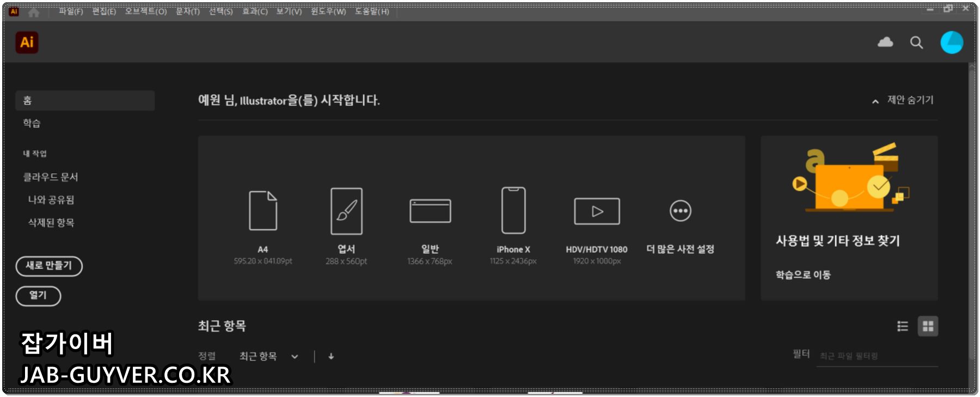980x397 pixels.
Task: Open the 도움말(H) menu
Action: (372, 11)
